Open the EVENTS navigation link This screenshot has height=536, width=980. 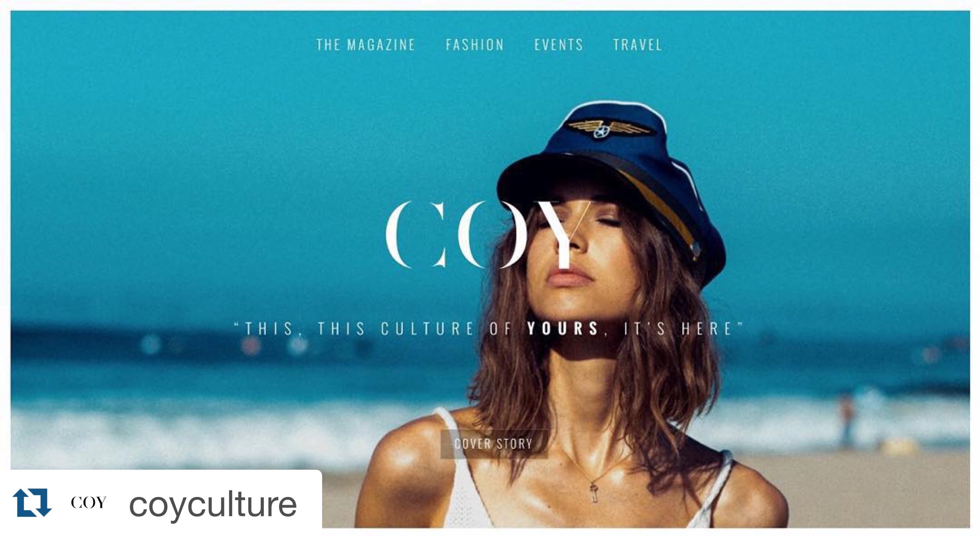pyautogui.click(x=559, y=45)
